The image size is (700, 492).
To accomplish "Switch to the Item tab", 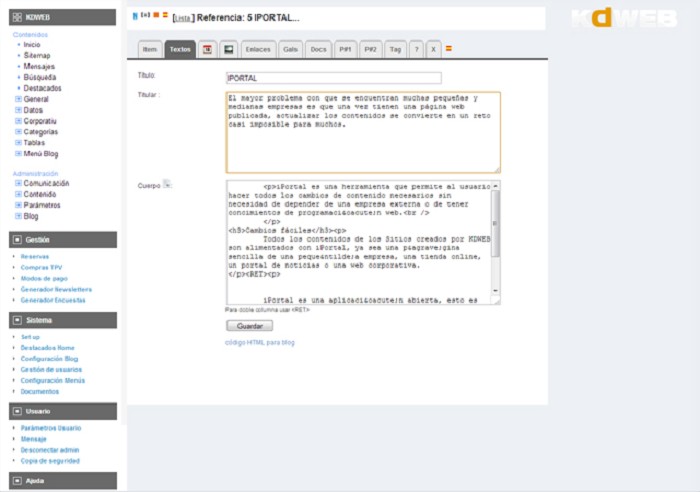I will click(x=150, y=49).
